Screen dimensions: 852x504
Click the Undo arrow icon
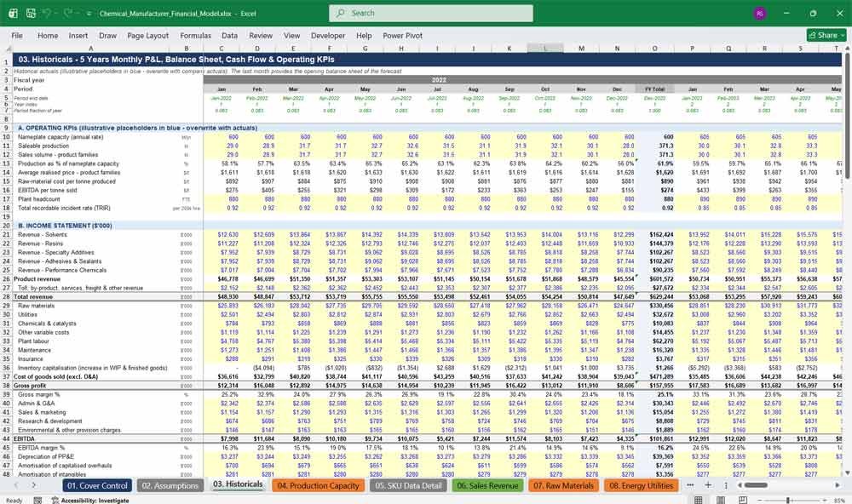click(47, 13)
